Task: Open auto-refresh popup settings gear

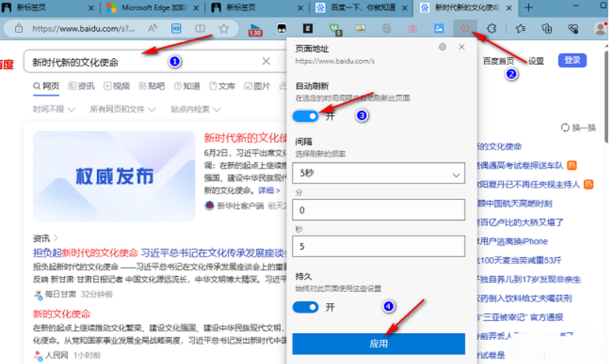Action: [x=442, y=47]
